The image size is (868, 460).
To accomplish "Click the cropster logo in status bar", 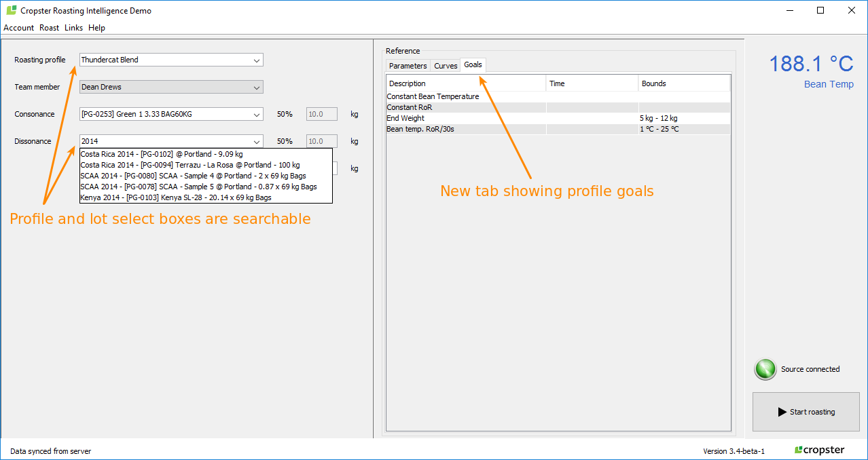I will pyautogui.click(x=819, y=451).
